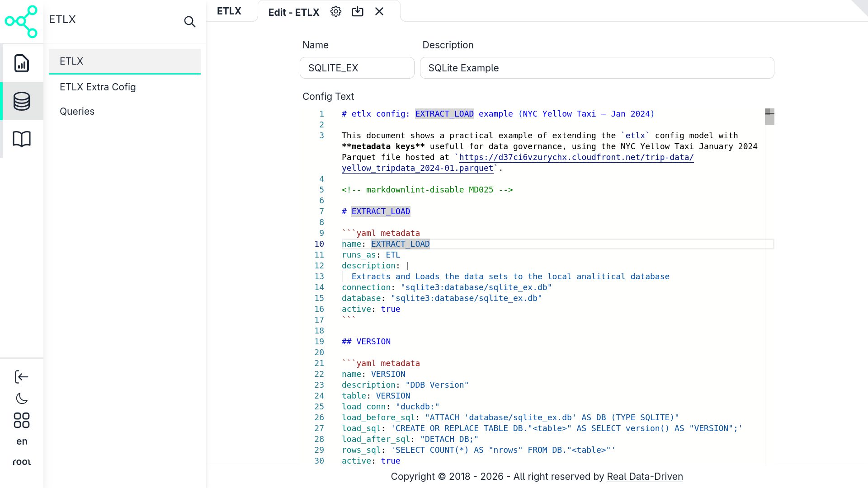The width and height of the screenshot is (868, 488).
Task: Click the logout arrow icon
Action: [x=22, y=377]
